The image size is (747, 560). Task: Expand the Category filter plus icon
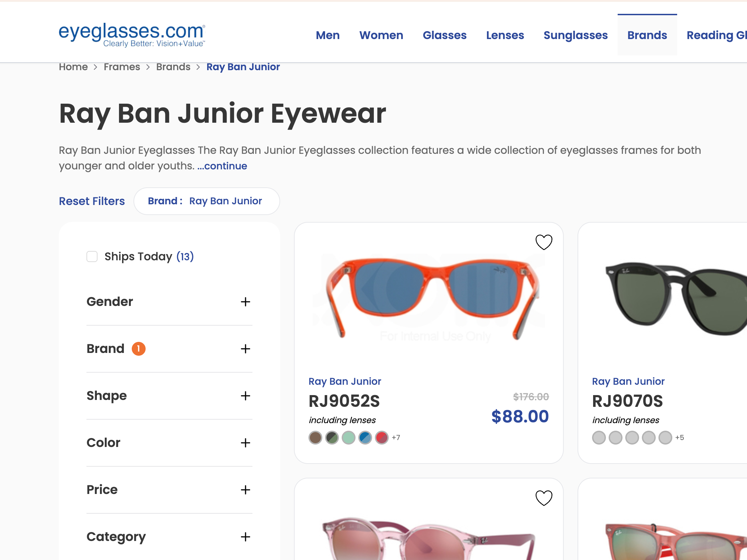(246, 537)
